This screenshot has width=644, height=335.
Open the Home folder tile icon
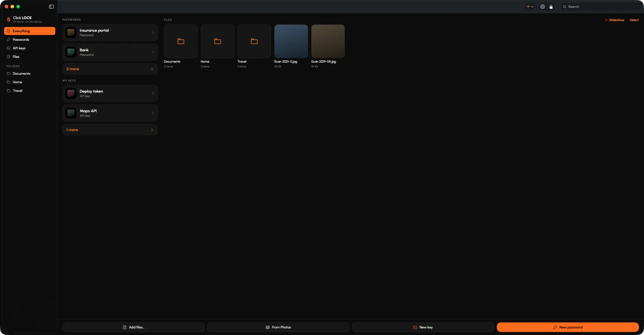click(218, 42)
